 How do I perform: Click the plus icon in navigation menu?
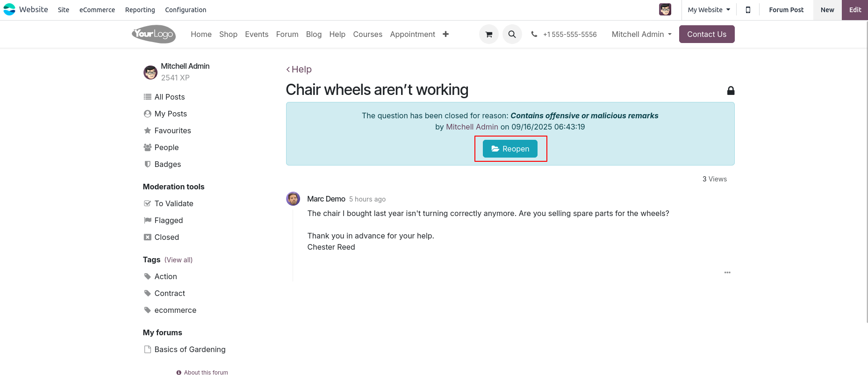[x=445, y=34]
